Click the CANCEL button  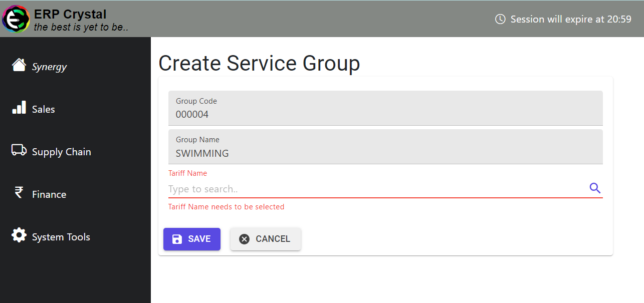point(266,239)
